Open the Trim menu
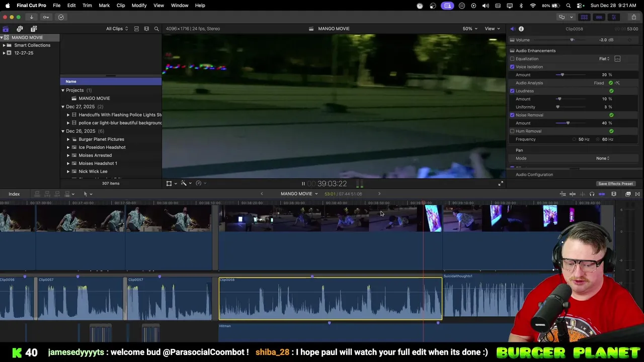The width and height of the screenshot is (644, 362). tap(87, 6)
